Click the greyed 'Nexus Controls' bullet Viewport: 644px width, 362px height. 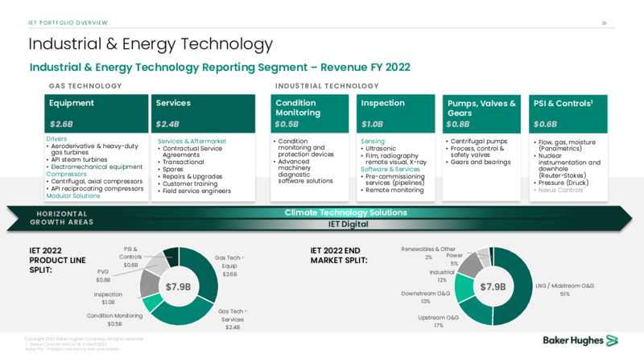pos(559,190)
